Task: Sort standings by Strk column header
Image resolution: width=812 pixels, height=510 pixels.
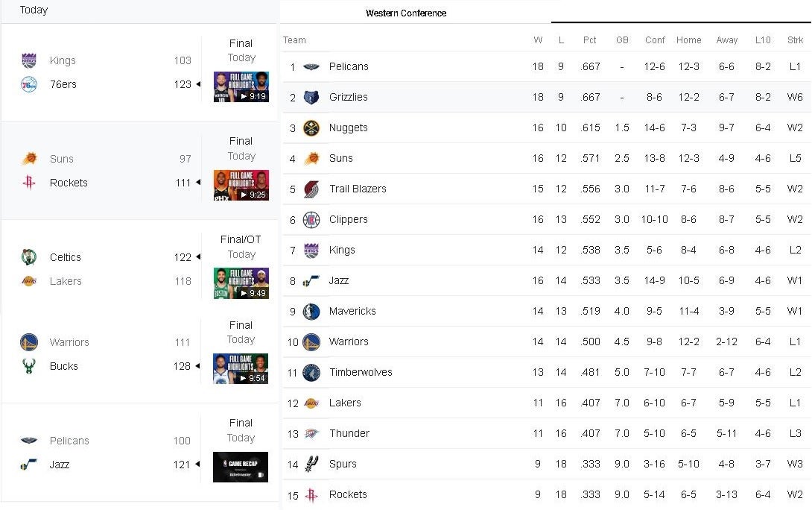Action: point(795,40)
